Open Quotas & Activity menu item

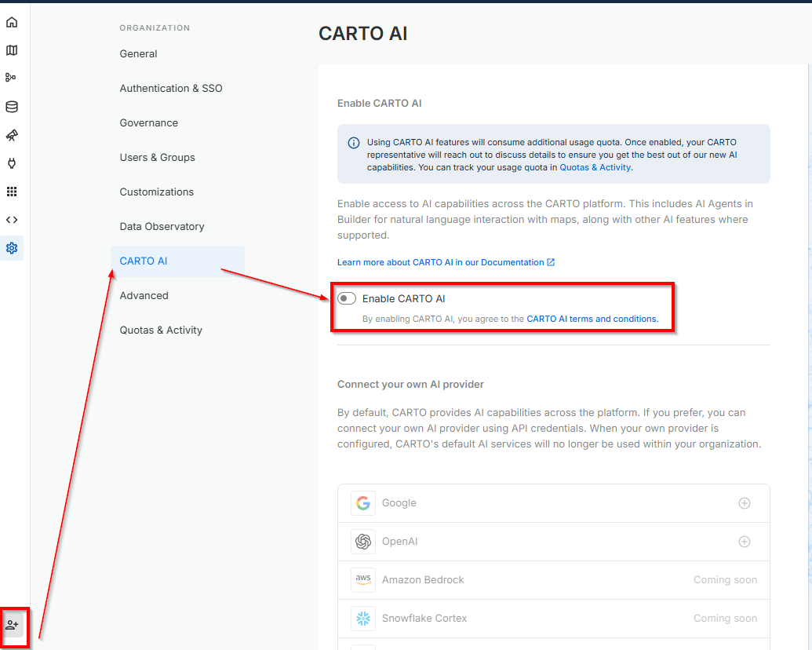click(161, 330)
